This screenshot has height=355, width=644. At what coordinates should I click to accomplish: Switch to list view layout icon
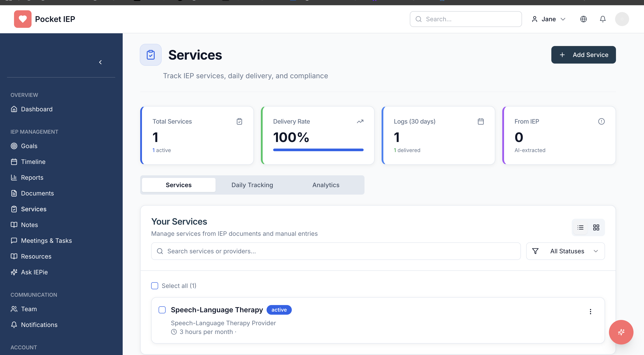(580, 227)
